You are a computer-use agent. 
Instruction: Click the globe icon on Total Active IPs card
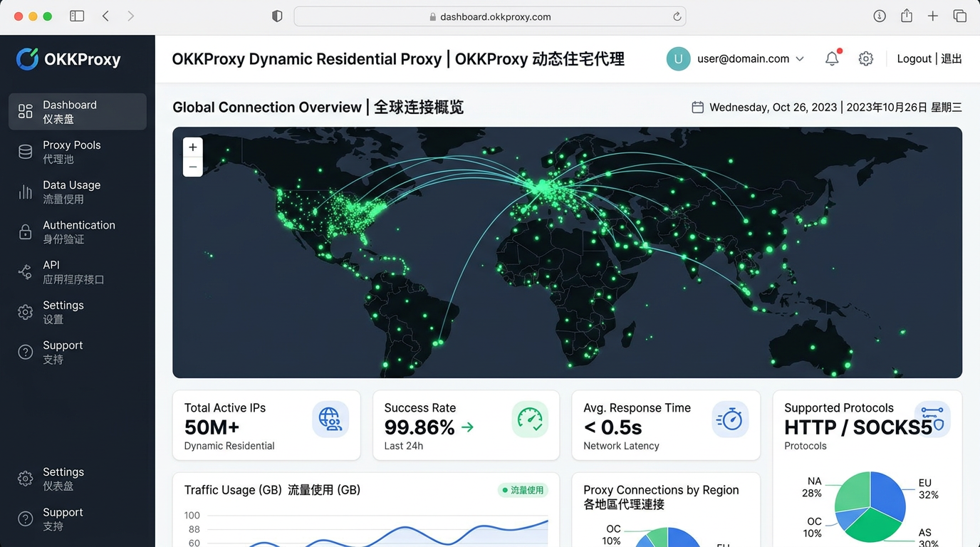(x=330, y=420)
